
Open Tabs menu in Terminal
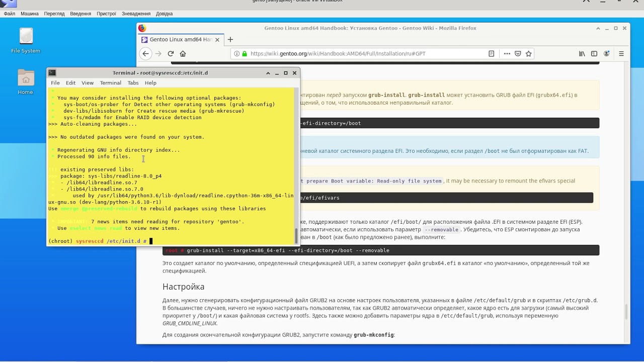133,83
